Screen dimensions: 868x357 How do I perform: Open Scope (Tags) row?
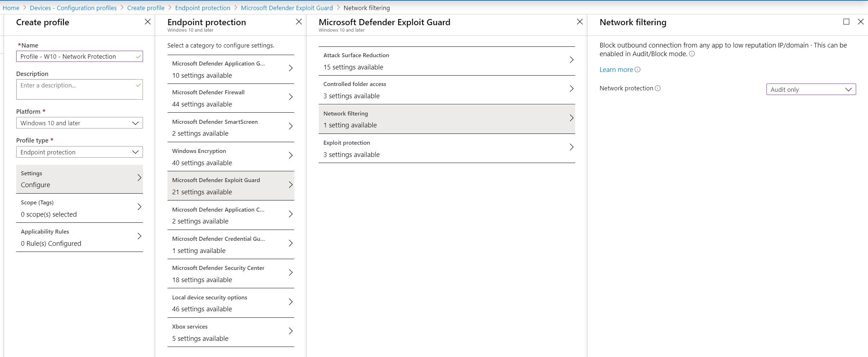(80, 208)
